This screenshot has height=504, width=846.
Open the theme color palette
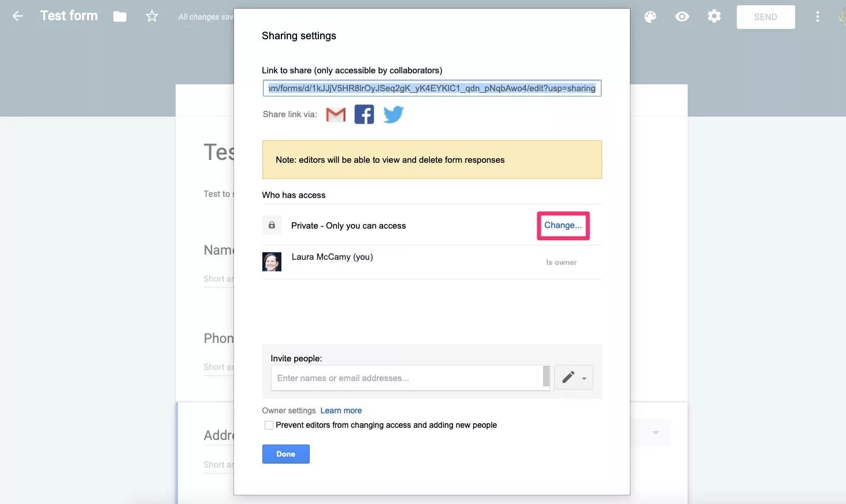[650, 17]
